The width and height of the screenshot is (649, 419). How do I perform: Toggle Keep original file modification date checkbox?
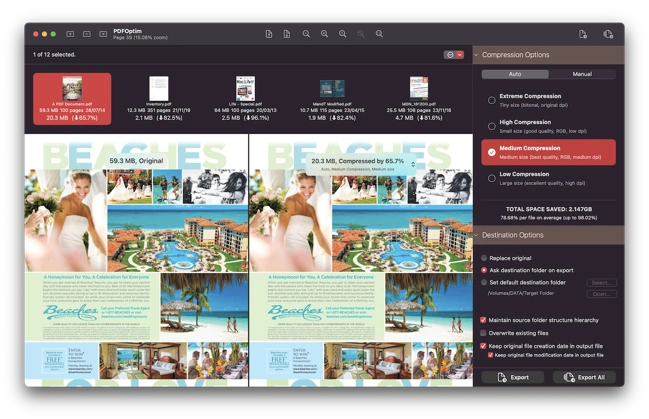click(x=490, y=355)
